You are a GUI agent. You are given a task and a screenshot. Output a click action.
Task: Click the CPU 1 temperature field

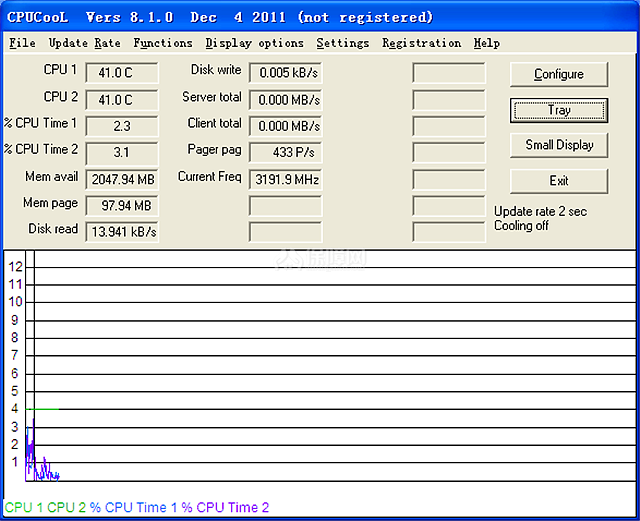click(x=122, y=73)
